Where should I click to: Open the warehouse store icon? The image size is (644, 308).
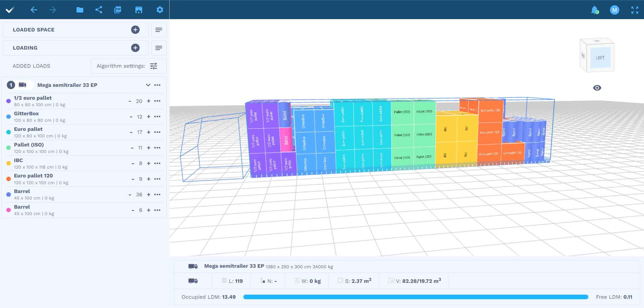139,10
